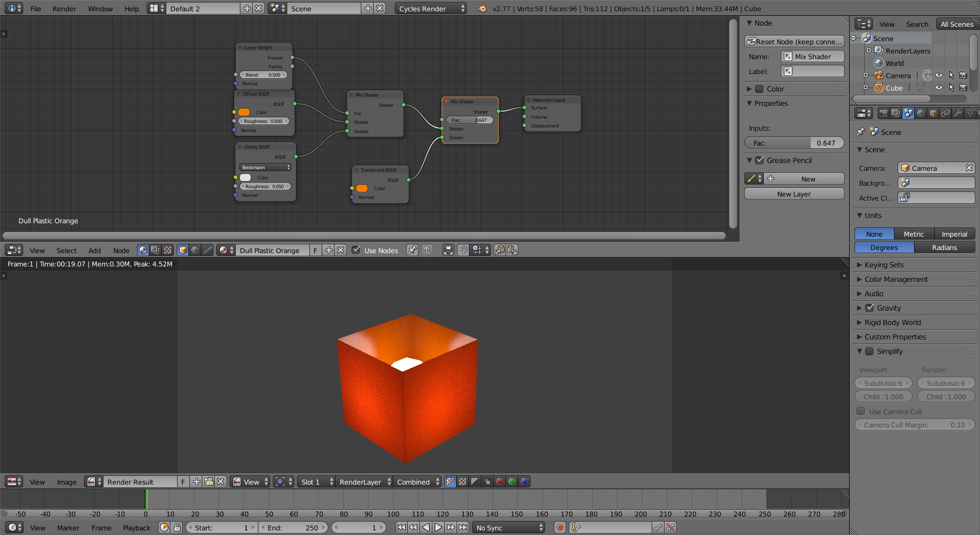
Task: Show blue channel in image editor
Action: point(524,481)
